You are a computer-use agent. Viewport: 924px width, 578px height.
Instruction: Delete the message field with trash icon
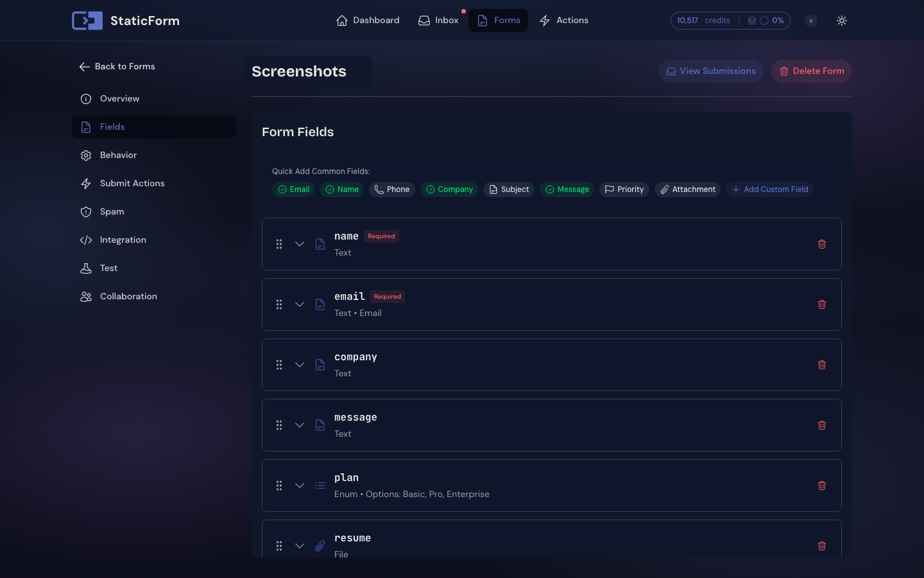click(x=822, y=425)
